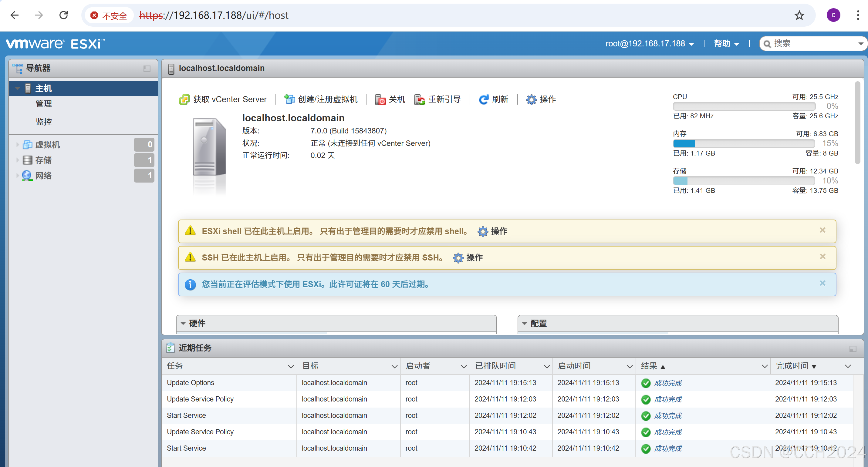Click the 获取 vCenter Server icon
Image resolution: width=868 pixels, height=467 pixels.
(x=184, y=100)
